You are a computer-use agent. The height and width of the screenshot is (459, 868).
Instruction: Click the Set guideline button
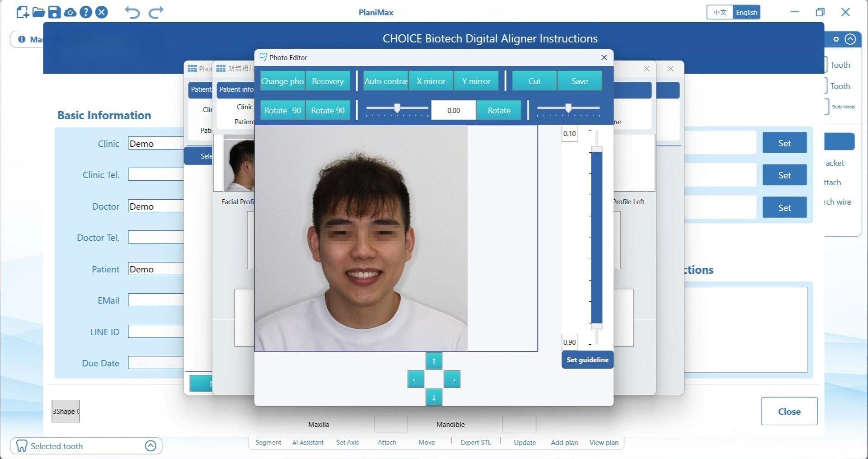tap(587, 360)
